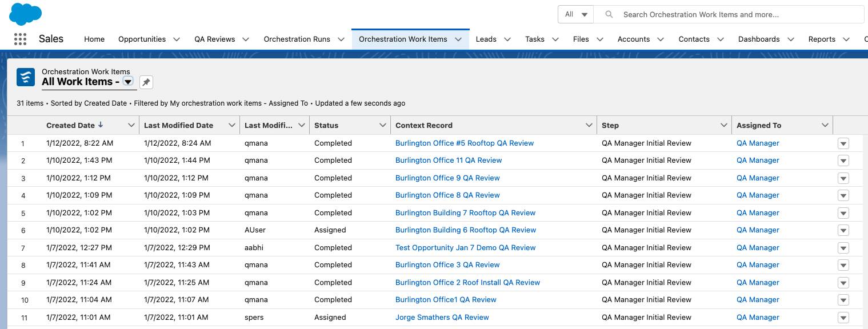Open Jorge Smathers QA Review link
Screen dimensions: 868x329
coord(442,318)
